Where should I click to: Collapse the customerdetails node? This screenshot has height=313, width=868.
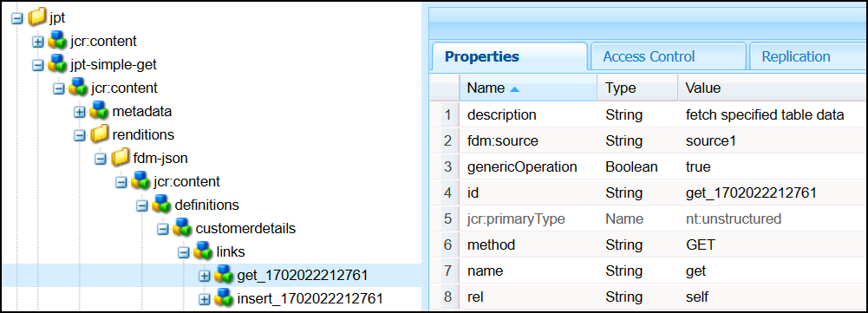point(163,229)
